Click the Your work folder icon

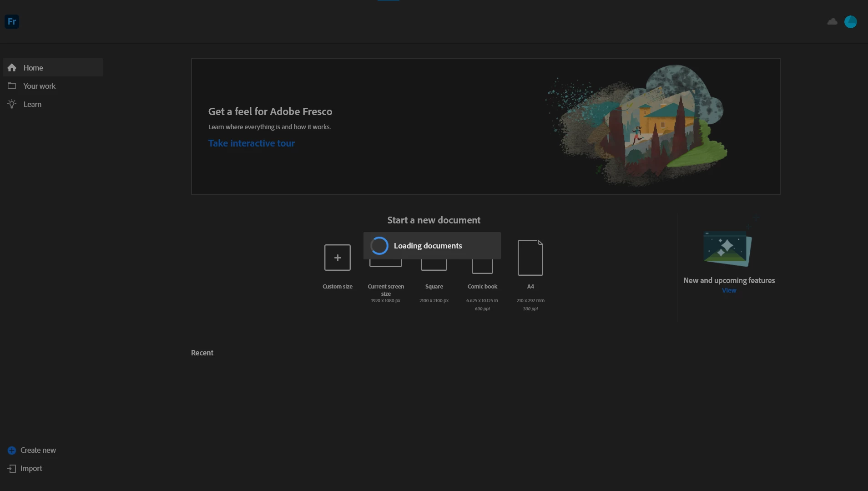click(12, 86)
